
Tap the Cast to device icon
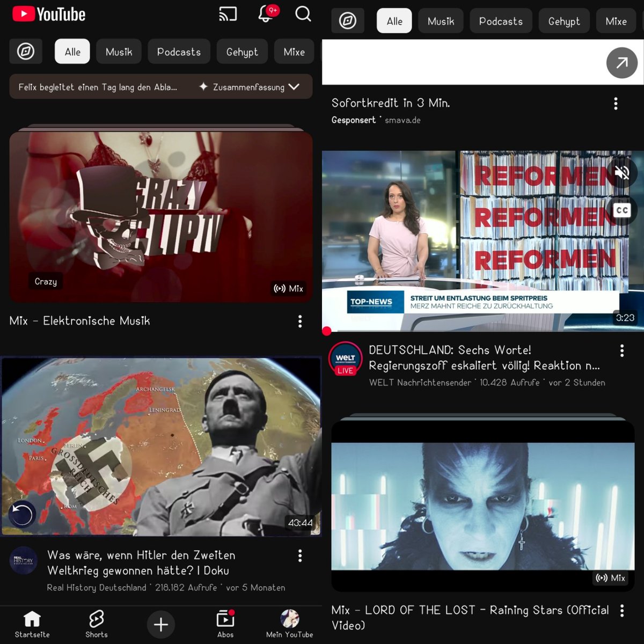click(x=228, y=14)
